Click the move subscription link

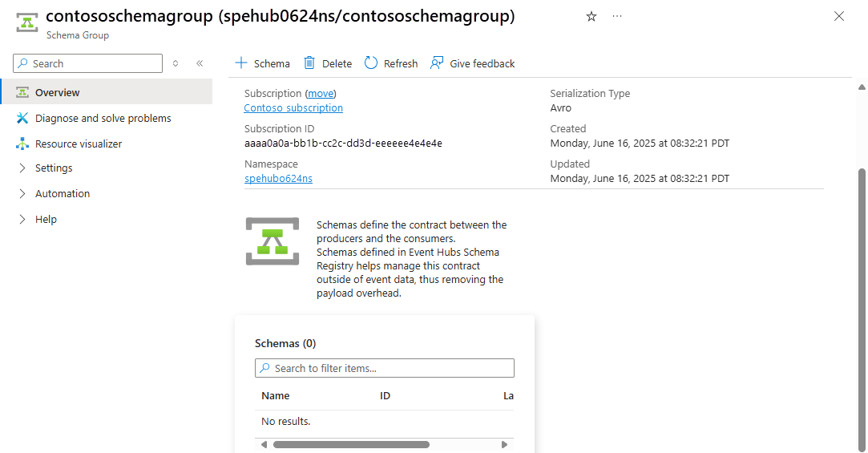point(321,93)
